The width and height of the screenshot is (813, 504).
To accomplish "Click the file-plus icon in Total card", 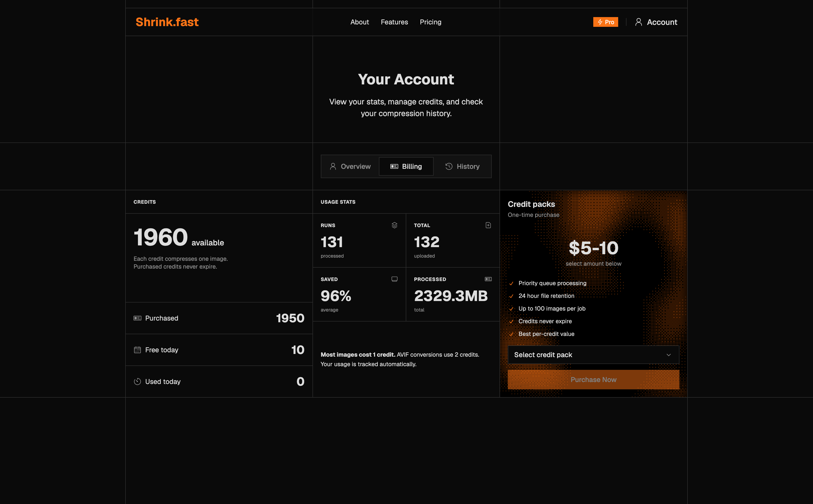I will pyautogui.click(x=488, y=225).
